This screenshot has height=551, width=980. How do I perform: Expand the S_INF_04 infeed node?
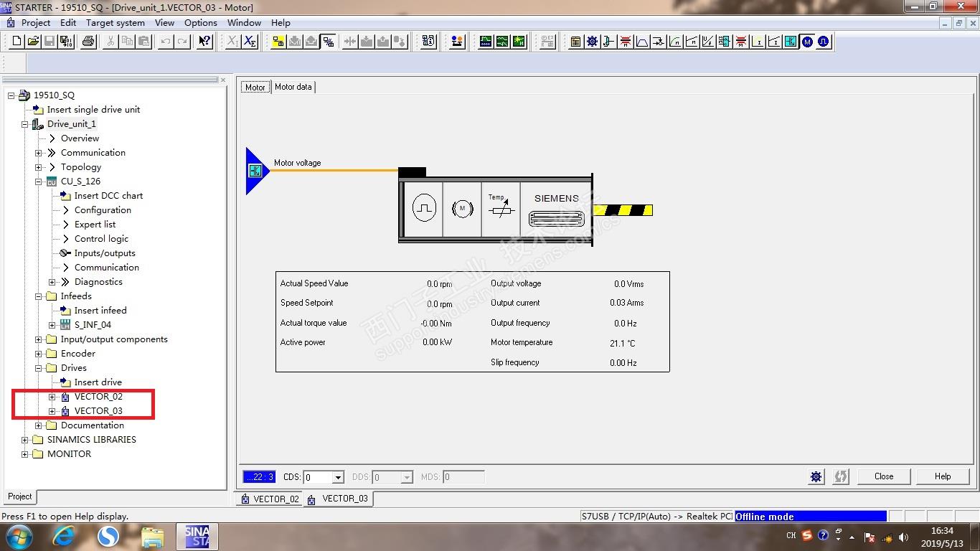pos(52,325)
